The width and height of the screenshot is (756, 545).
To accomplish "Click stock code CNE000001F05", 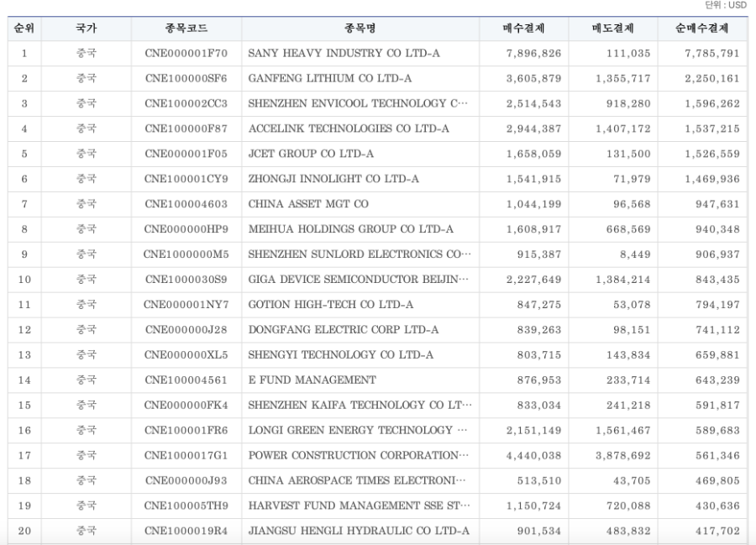I will coord(186,154).
